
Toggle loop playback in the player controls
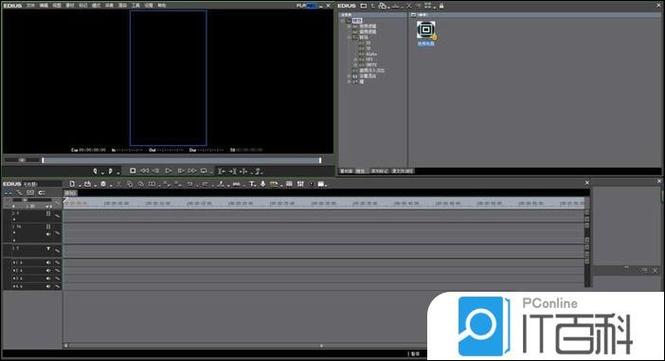pos(204,171)
